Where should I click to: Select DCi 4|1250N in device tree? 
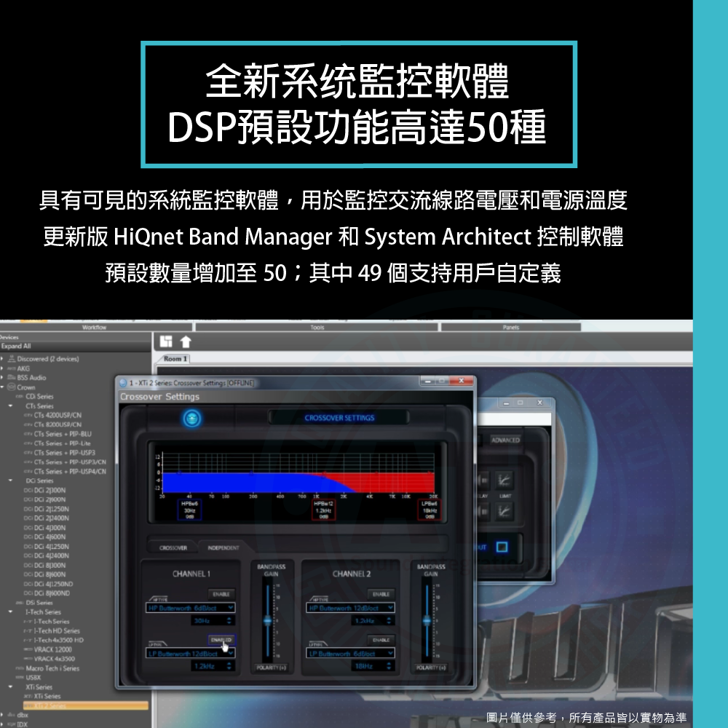pyautogui.click(x=51, y=547)
